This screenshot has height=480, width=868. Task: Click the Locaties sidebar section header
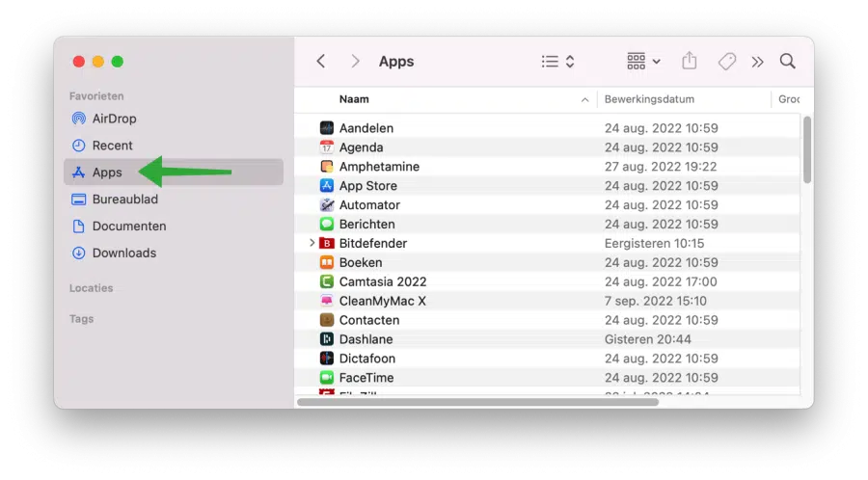tap(91, 288)
